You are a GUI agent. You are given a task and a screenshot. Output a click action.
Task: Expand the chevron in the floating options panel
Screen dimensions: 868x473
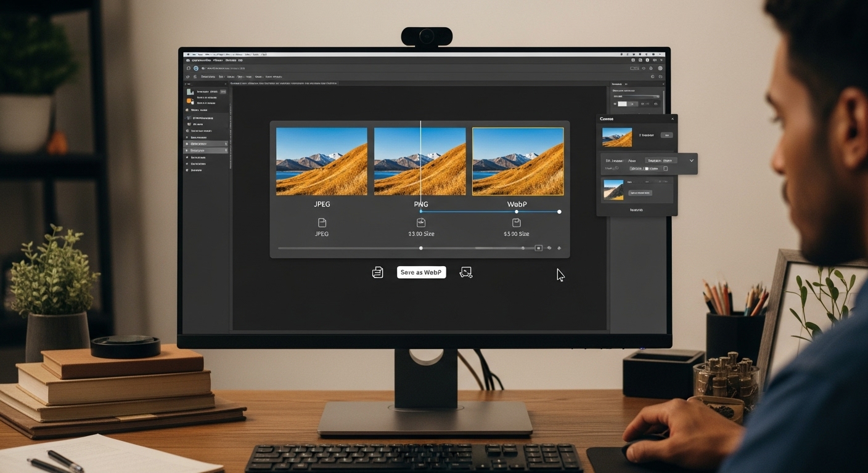tap(692, 161)
